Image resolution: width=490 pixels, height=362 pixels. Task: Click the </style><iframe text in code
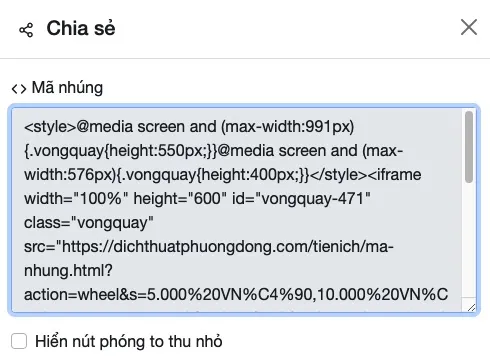point(365,175)
